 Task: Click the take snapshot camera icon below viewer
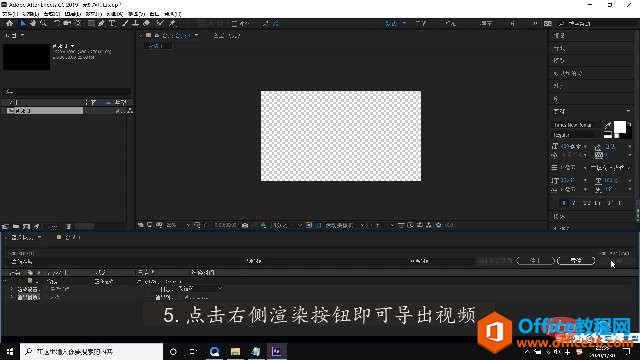245,225
